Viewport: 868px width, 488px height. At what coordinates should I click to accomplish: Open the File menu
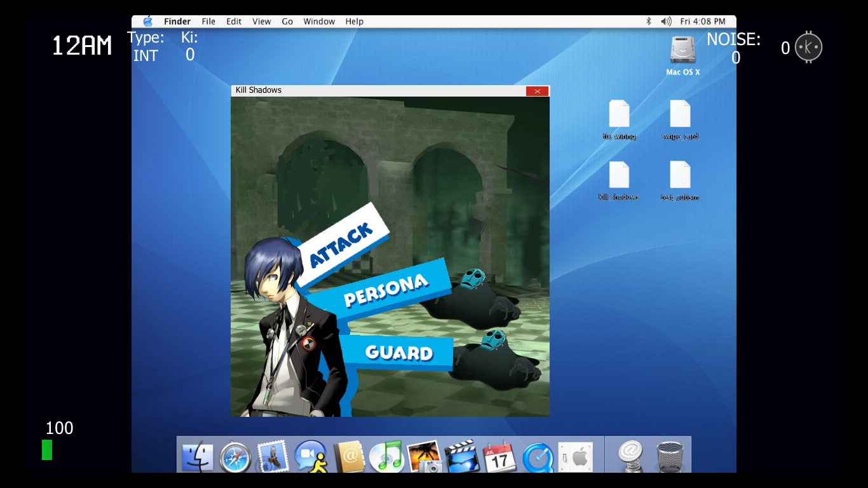click(x=208, y=22)
